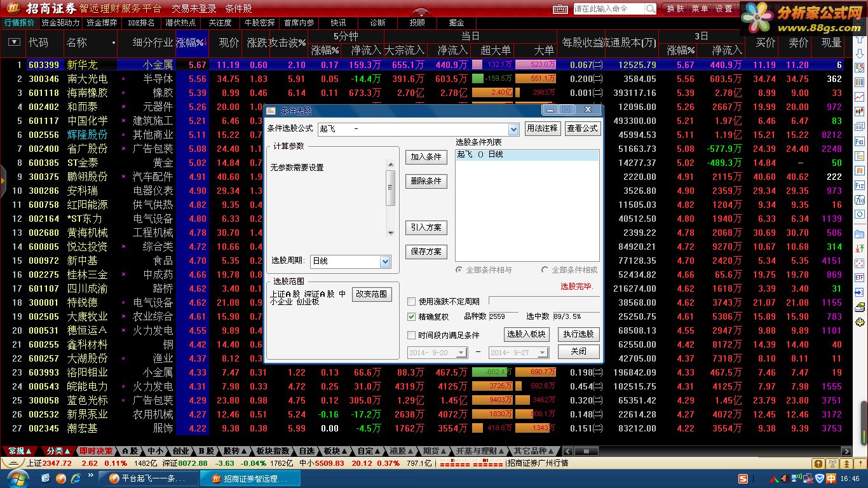Expand the 板块 bottom tab menu
Viewport: 868px width, 488px height.
click(335, 451)
